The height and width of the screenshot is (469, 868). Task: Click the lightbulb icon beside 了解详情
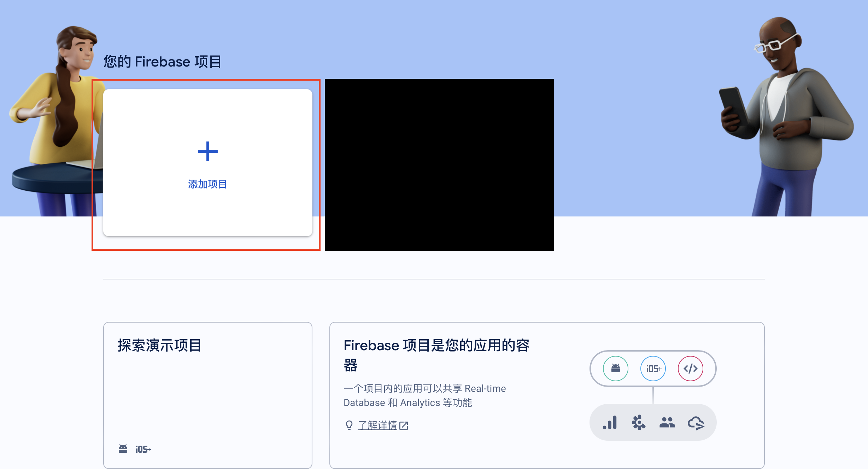[x=349, y=425]
